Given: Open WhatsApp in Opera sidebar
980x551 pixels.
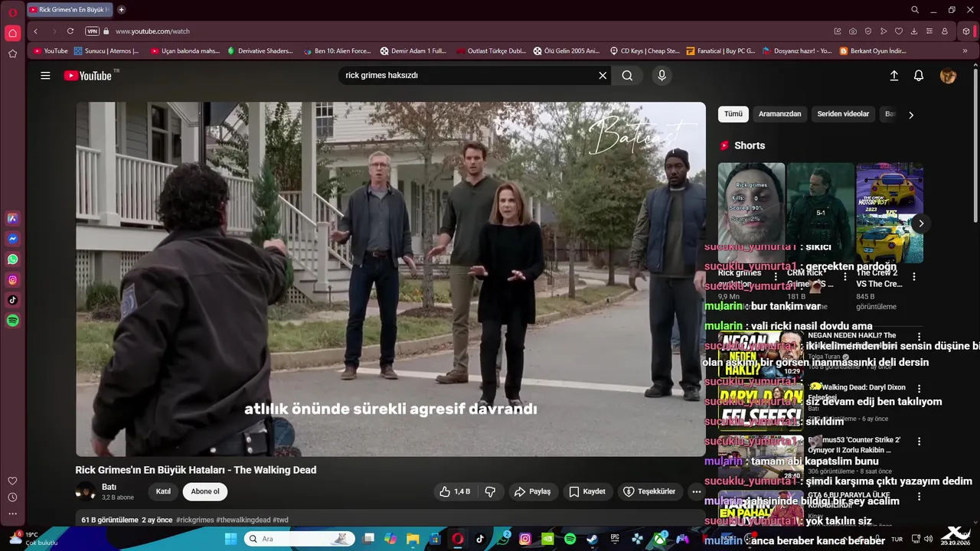Looking at the screenshot, I should 12,259.
